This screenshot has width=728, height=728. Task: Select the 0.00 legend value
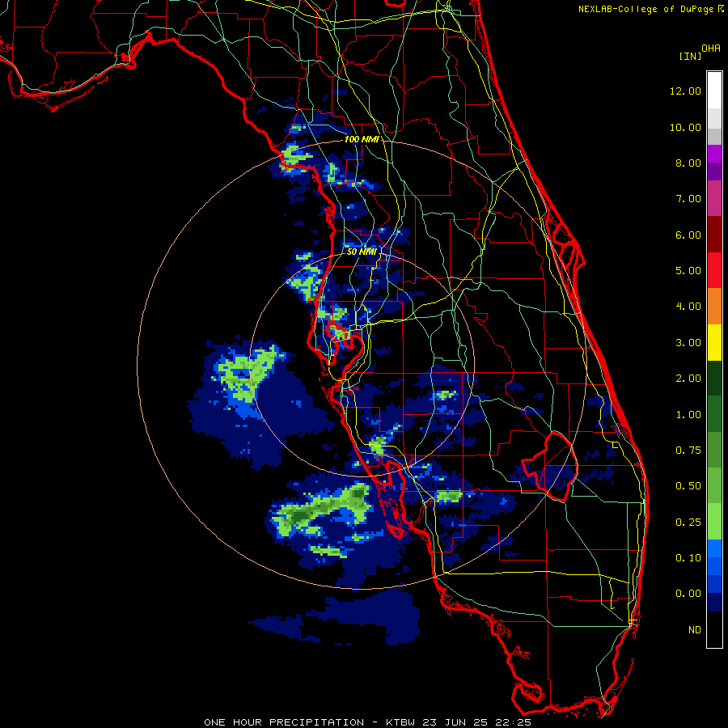[688, 594]
